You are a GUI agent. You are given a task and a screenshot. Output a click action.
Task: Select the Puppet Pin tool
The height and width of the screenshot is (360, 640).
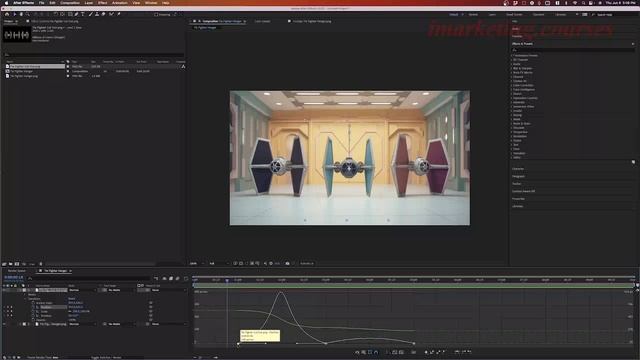[x=119, y=14]
